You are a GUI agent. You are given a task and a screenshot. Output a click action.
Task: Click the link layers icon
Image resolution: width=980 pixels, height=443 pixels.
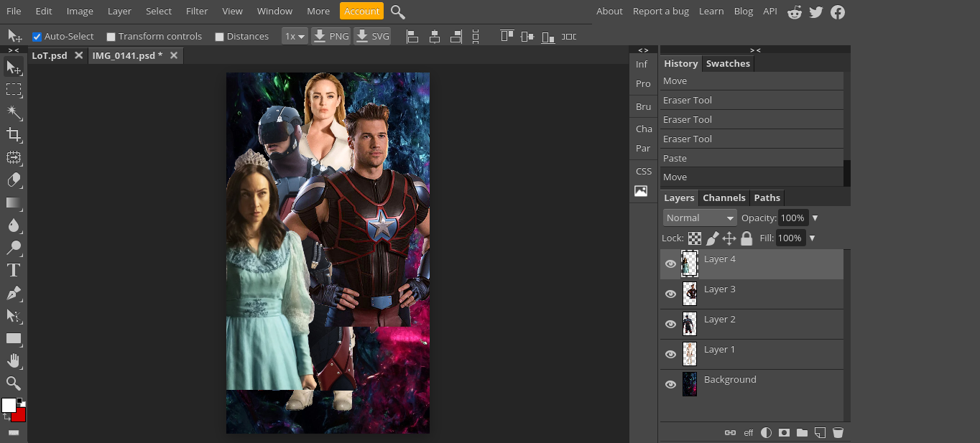coord(730,433)
